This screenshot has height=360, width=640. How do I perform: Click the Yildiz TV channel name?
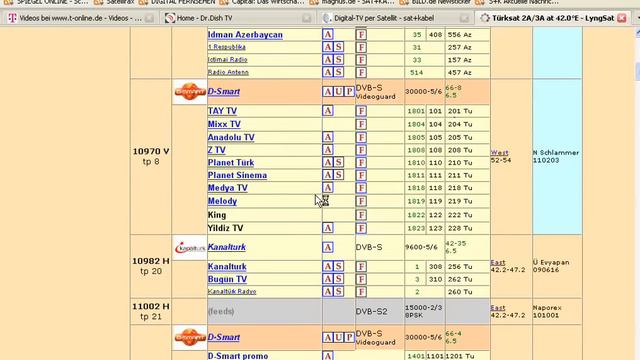[225, 228]
